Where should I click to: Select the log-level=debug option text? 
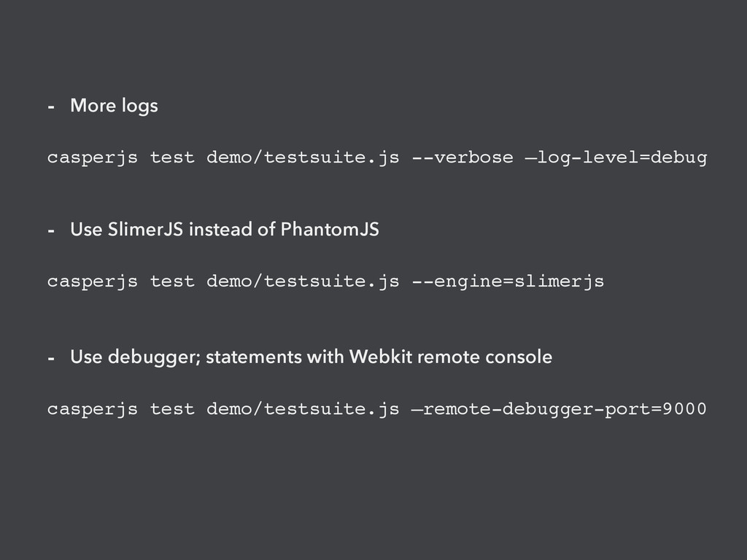622,158
